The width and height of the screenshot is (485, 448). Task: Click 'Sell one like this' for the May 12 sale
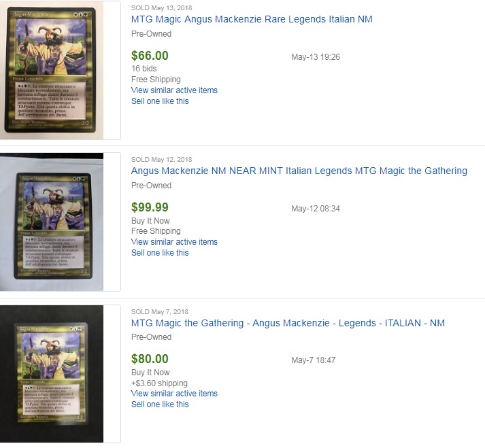click(x=160, y=253)
